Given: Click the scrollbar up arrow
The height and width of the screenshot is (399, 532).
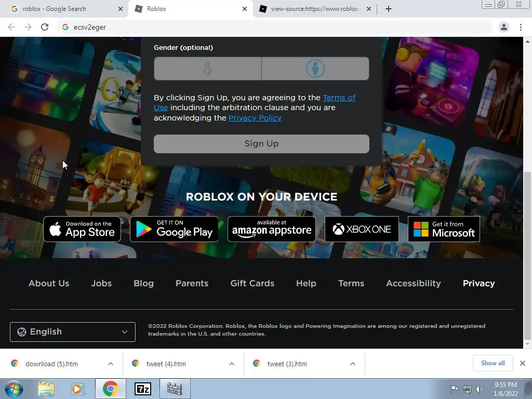Looking at the screenshot, I should 527,42.
